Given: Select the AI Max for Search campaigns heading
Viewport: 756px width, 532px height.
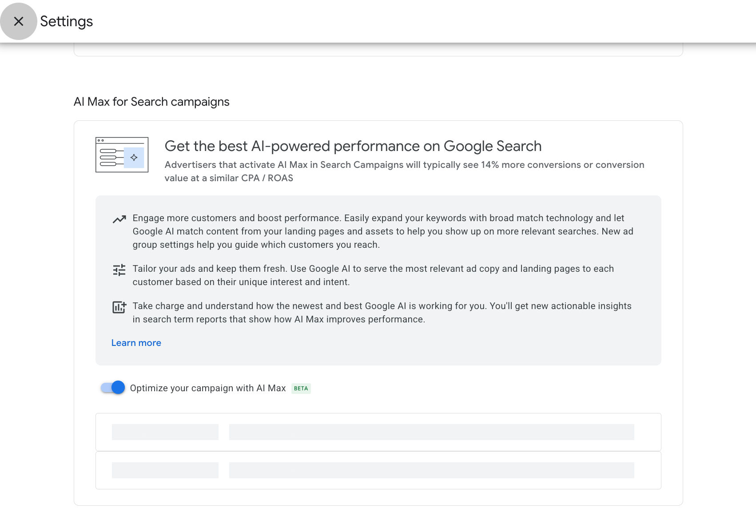Looking at the screenshot, I should [151, 102].
